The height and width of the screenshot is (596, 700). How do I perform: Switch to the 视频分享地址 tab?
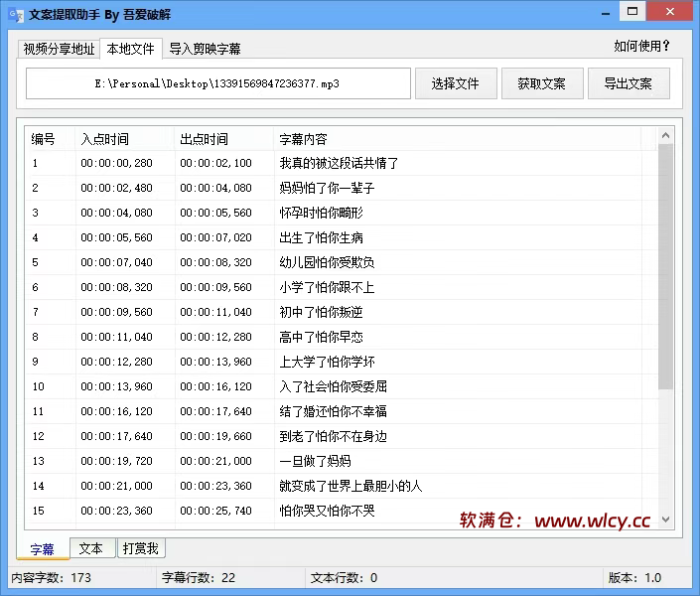(x=59, y=49)
